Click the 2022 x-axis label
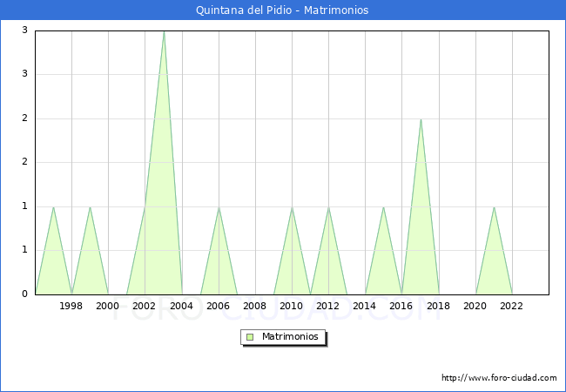Image resolution: width=566 pixels, height=392 pixels. pos(511,306)
